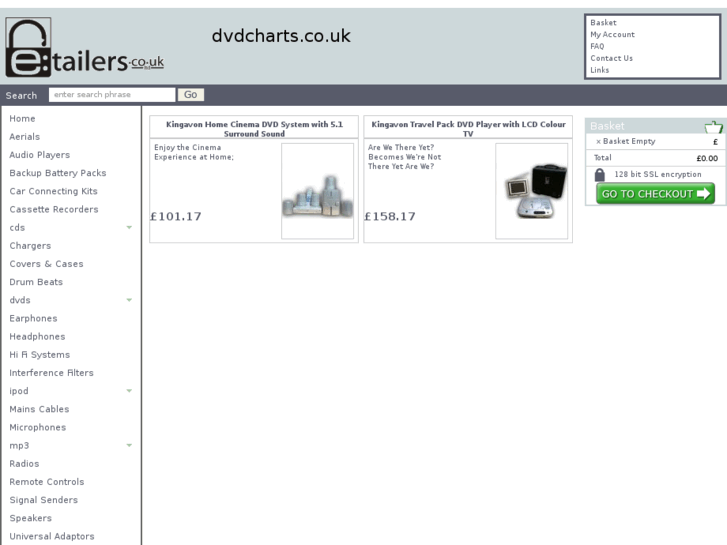
Task: Click 'Enjoy the Cinema Experience at Home' text
Action: (194, 152)
